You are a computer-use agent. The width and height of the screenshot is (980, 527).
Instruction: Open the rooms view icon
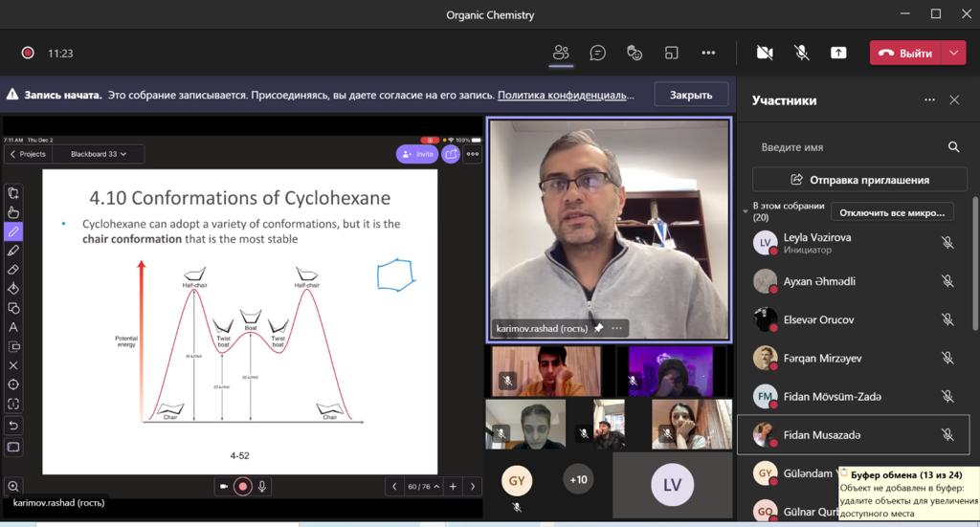coord(672,53)
